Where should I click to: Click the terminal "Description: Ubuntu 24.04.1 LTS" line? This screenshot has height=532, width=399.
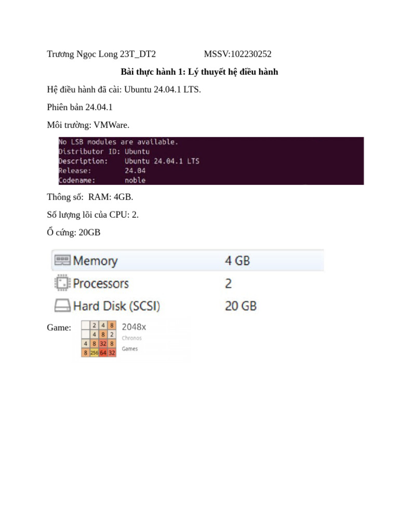coord(128,161)
